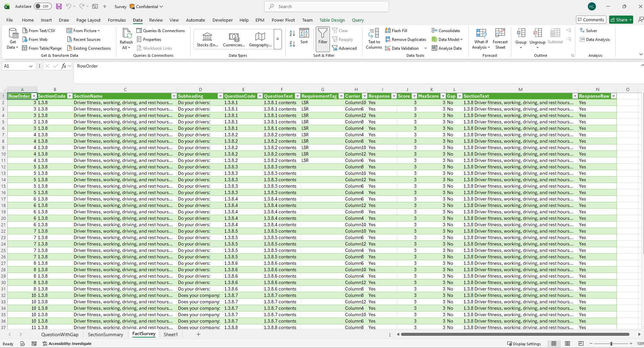Click Flash Fill
The width and height of the screenshot is (644, 348).
(x=396, y=30)
